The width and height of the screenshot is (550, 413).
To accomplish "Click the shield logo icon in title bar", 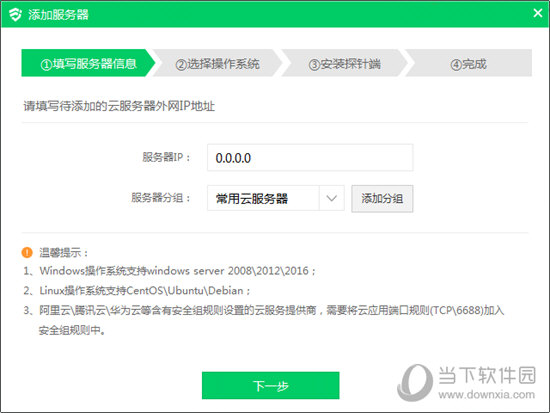I will tap(15, 14).
